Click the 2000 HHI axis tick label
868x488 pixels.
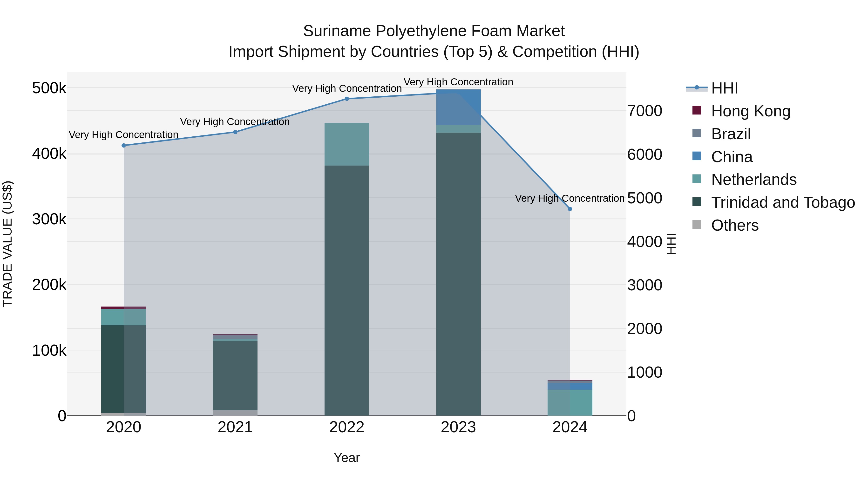644,329
